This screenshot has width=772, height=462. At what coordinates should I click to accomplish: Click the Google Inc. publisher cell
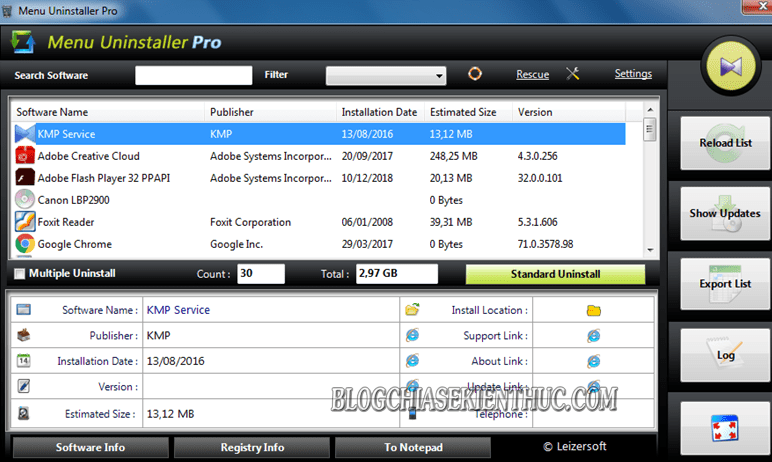236,244
